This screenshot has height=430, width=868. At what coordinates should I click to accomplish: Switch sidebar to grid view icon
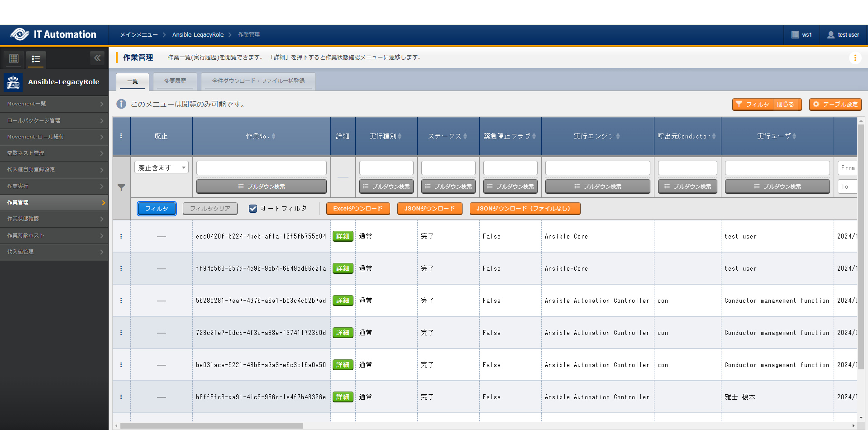(14, 58)
